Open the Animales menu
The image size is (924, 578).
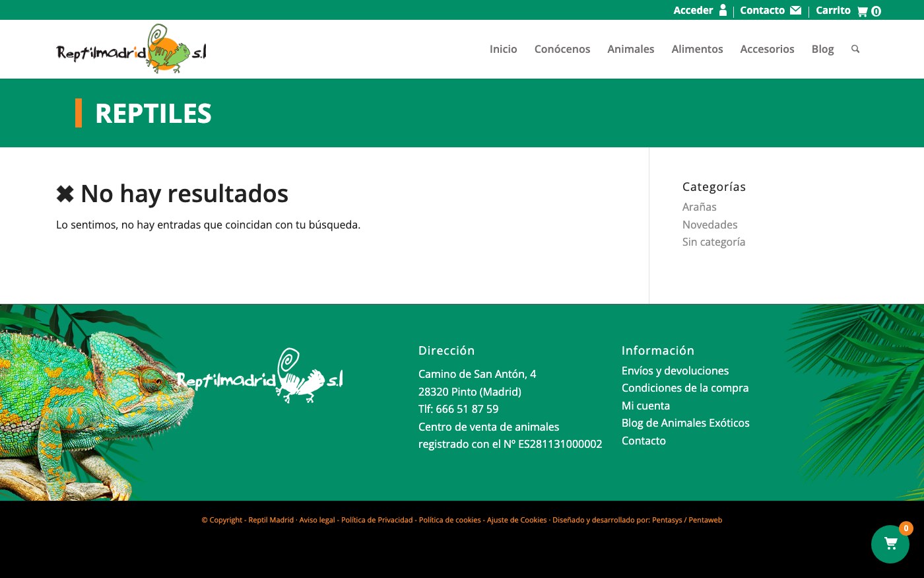click(631, 49)
